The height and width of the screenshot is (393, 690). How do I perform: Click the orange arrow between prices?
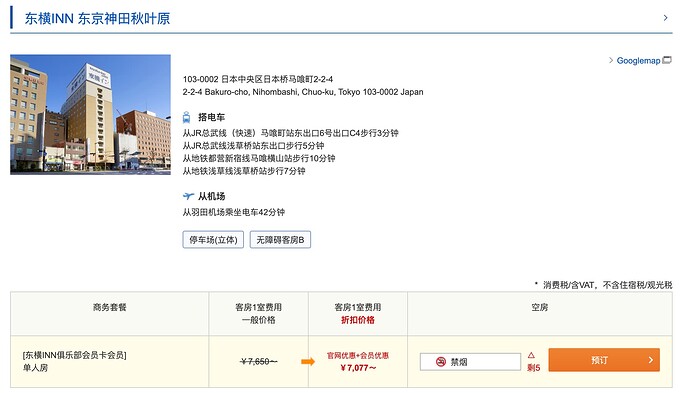(x=308, y=362)
